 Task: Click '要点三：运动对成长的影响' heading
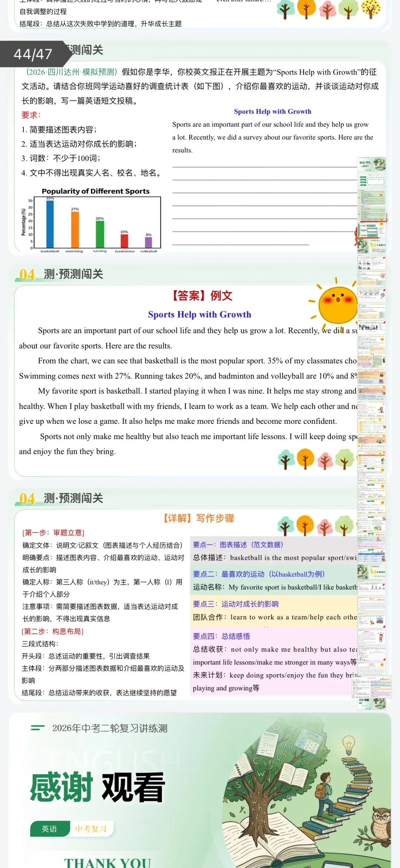(236, 604)
